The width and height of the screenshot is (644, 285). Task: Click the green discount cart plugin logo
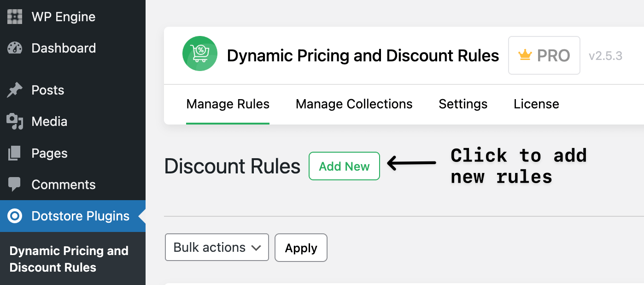[200, 53]
